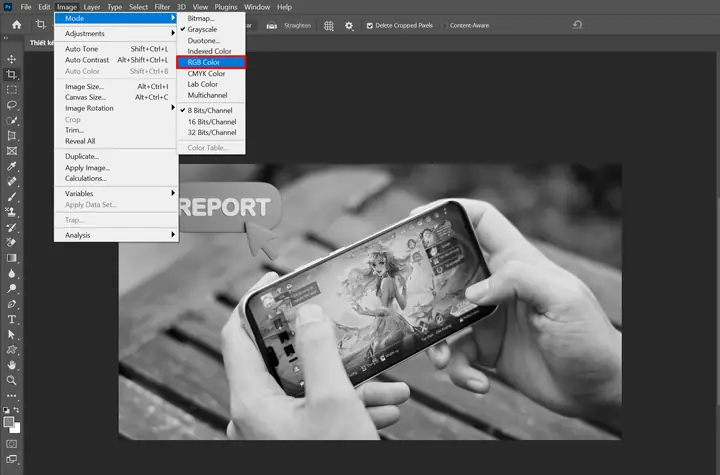Open crop overlay grid options icon
The image size is (720, 475).
point(329,26)
